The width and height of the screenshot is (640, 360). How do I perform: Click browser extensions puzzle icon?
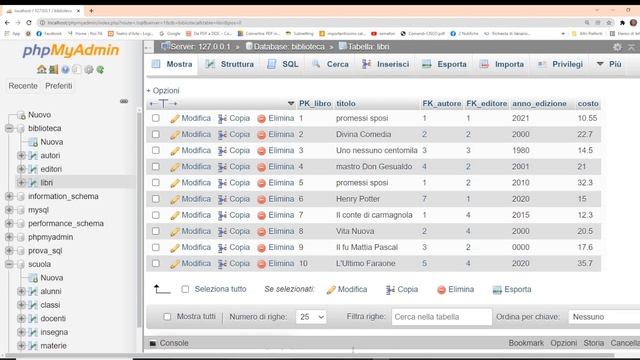(x=622, y=23)
